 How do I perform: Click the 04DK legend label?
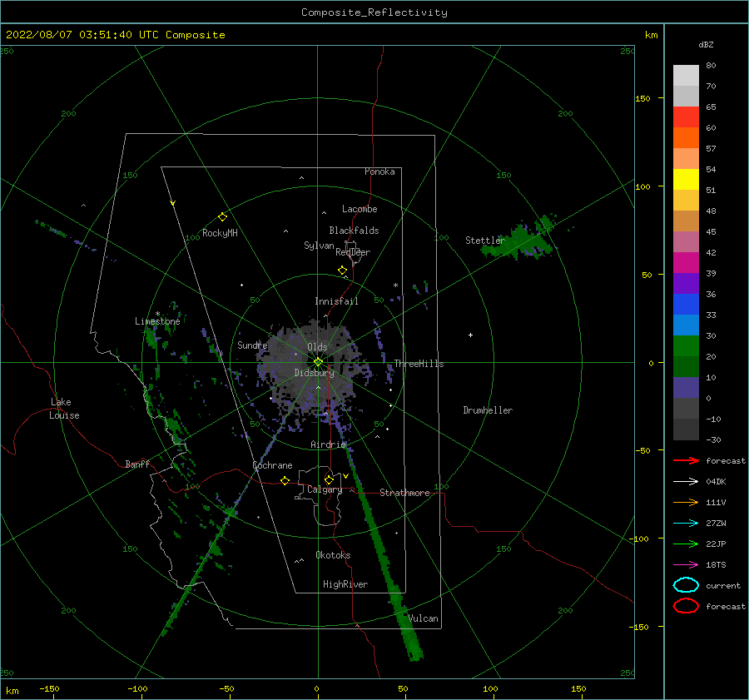(716, 482)
